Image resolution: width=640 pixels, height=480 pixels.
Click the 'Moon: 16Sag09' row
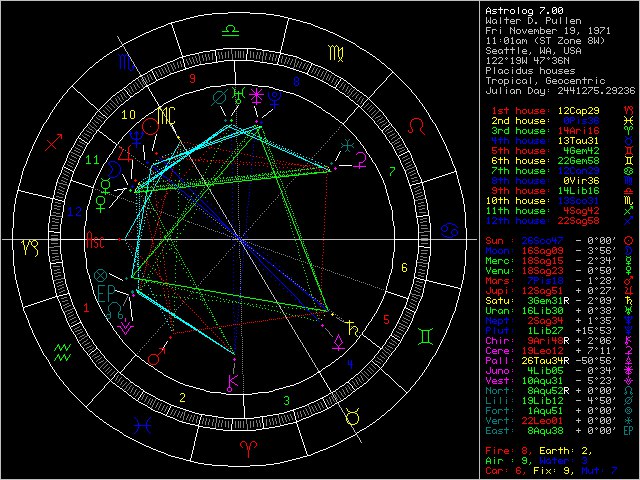pyautogui.click(x=559, y=251)
